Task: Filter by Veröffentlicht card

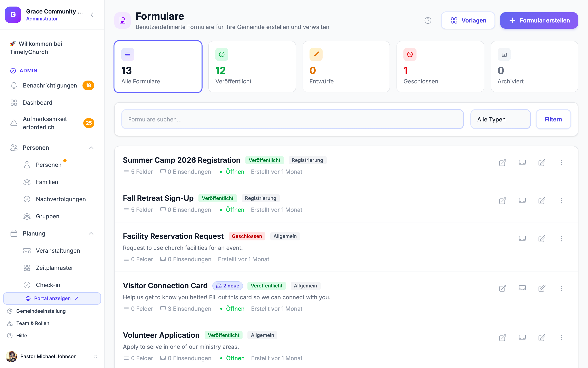Action: [252, 67]
